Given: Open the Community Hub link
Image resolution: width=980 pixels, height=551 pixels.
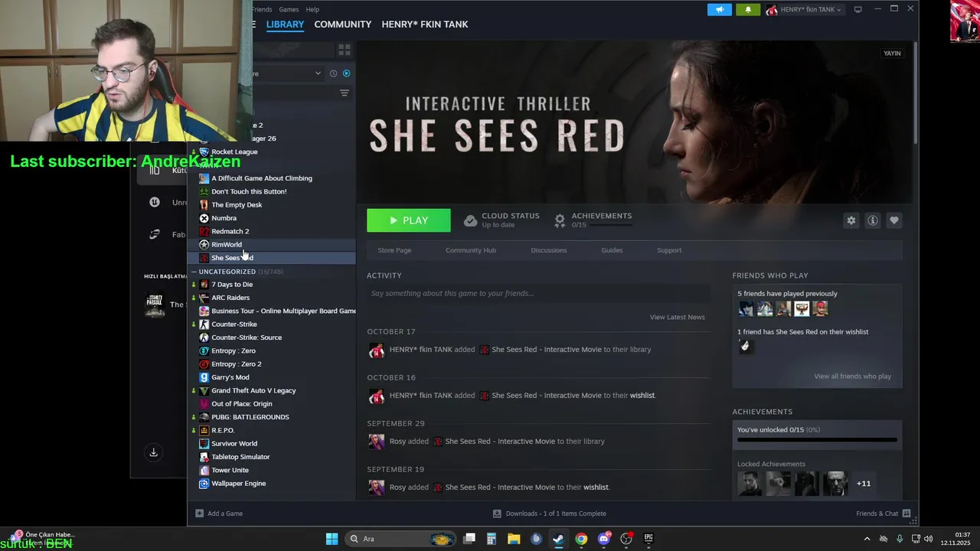Looking at the screenshot, I should [471, 250].
